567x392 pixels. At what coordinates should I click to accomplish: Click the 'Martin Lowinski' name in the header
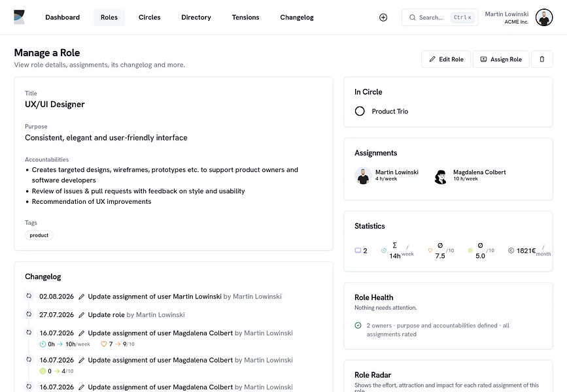click(x=507, y=14)
